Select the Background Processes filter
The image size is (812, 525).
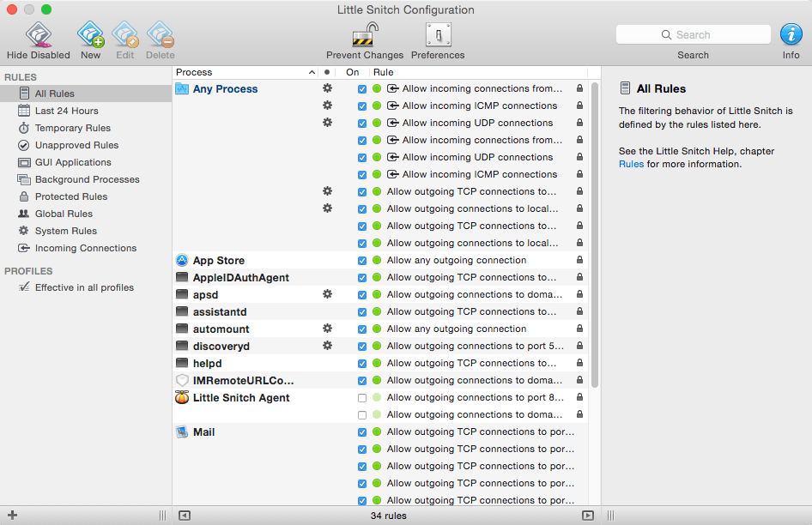click(86, 179)
